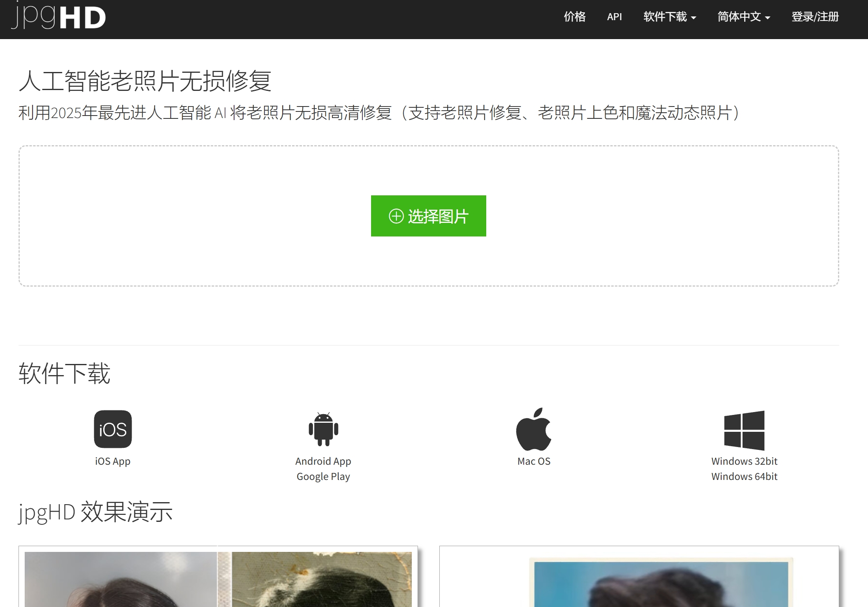Download via the Windows 64bit link

tap(743, 476)
